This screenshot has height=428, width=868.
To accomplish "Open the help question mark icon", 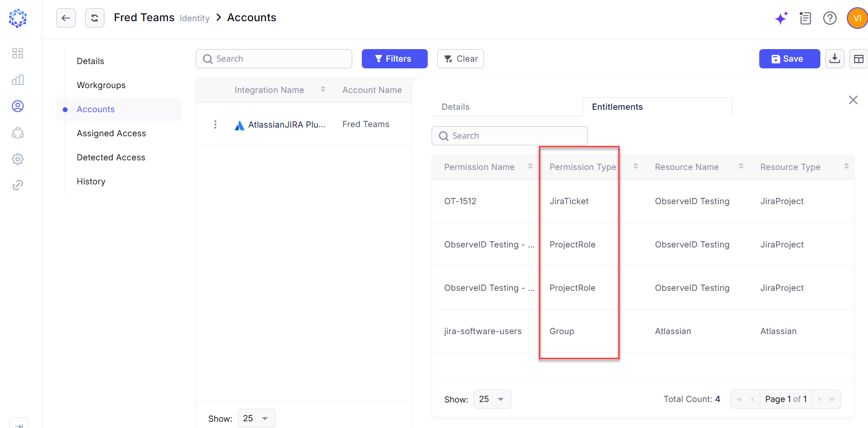I will tap(830, 18).
